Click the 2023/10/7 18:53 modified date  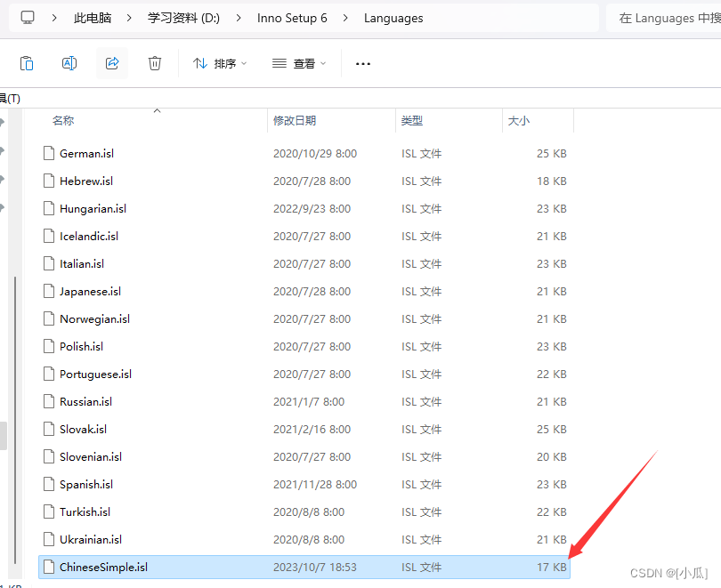(x=315, y=568)
